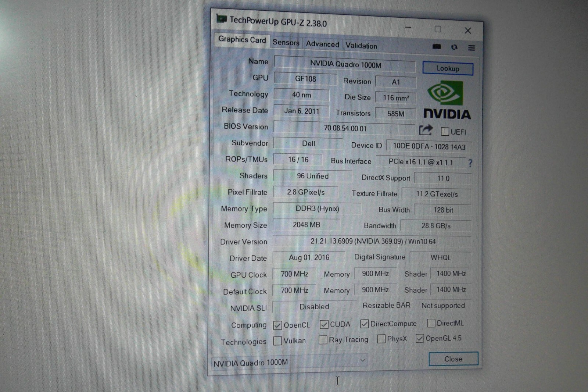Click the Shaders field 96 Unified
This screenshot has width=588, height=392.
pos(312,176)
